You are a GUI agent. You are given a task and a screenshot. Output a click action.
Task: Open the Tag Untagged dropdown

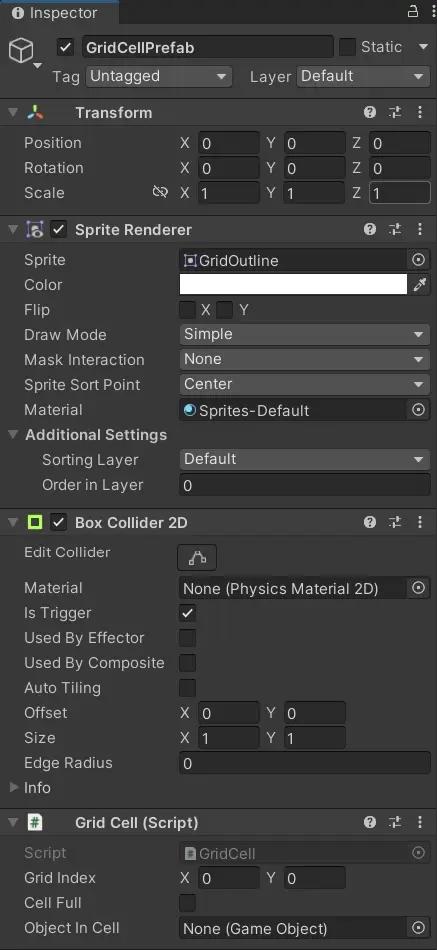coord(159,76)
